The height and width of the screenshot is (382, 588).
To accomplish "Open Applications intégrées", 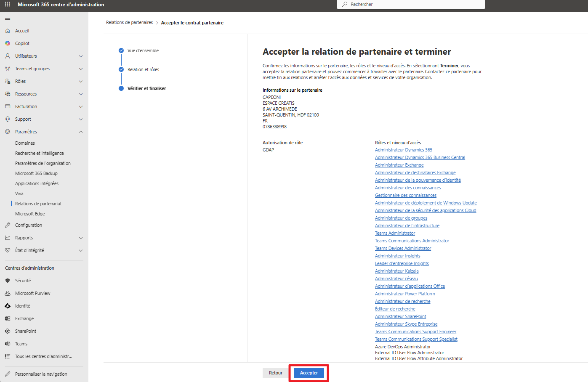I will (37, 183).
